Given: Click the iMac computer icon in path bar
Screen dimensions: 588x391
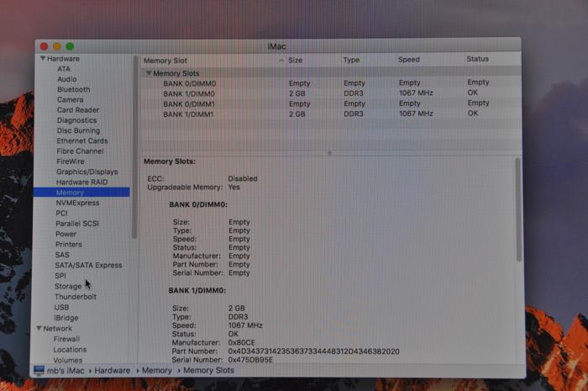Looking at the screenshot, I should [x=39, y=370].
